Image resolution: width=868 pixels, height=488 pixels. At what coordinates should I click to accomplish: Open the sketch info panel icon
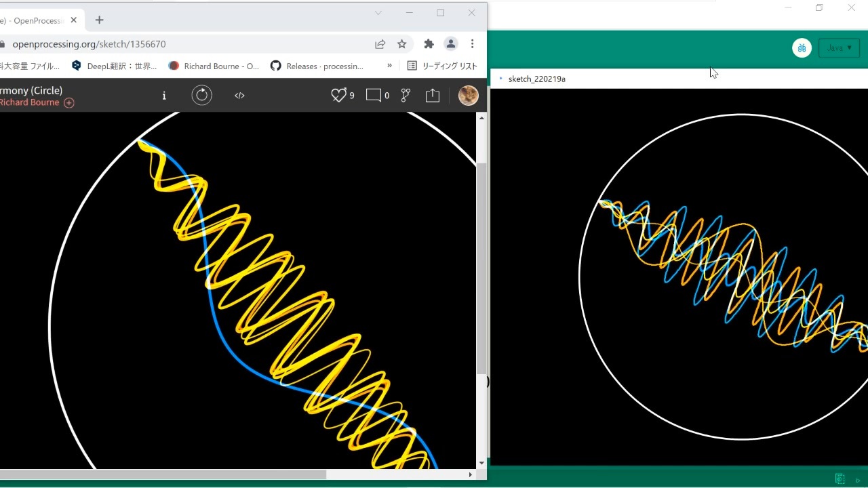click(x=164, y=96)
